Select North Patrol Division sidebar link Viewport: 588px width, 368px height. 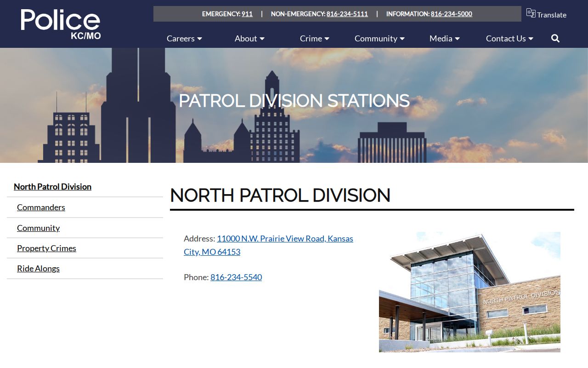pos(52,186)
